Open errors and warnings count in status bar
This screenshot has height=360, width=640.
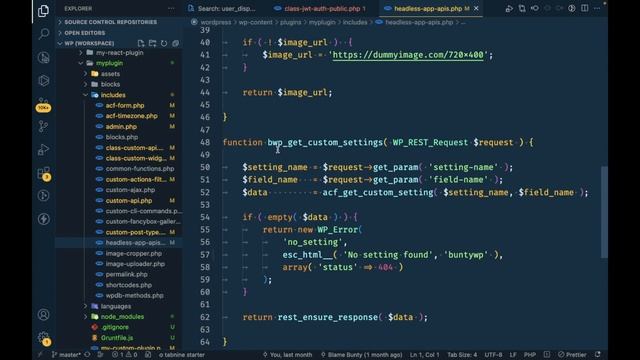[124, 355]
